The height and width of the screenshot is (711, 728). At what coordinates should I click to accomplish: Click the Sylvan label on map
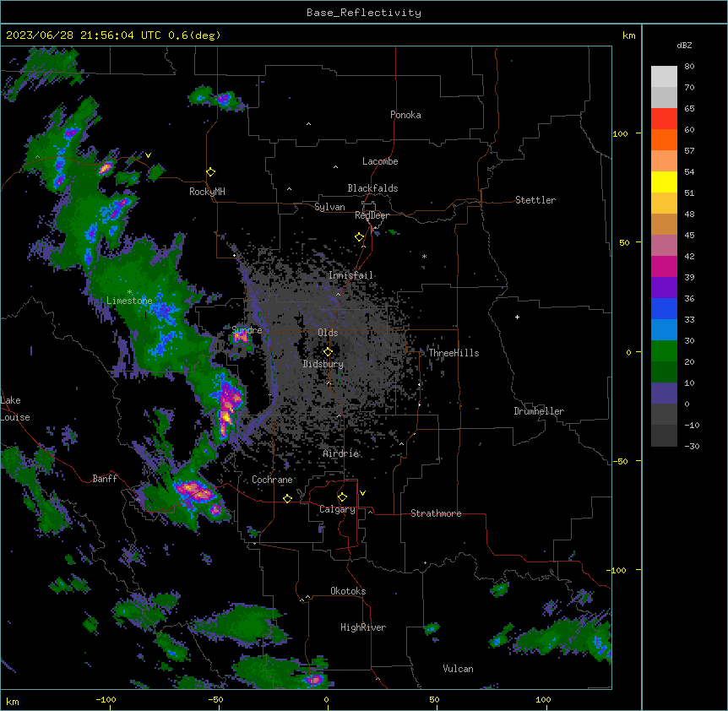click(329, 207)
